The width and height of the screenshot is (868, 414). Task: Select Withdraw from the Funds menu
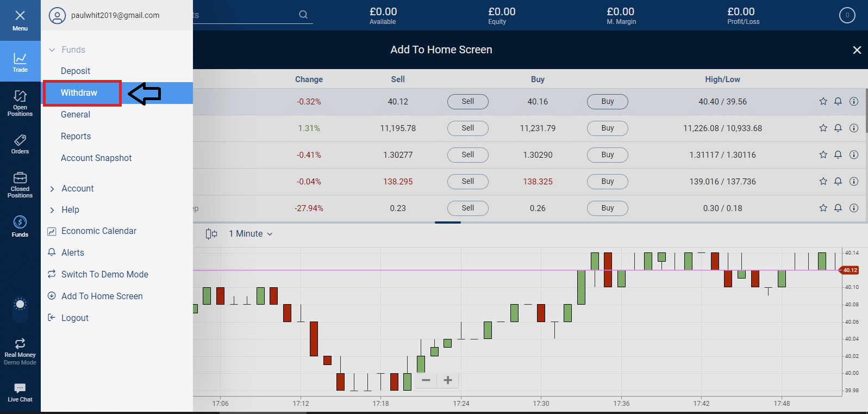point(79,93)
